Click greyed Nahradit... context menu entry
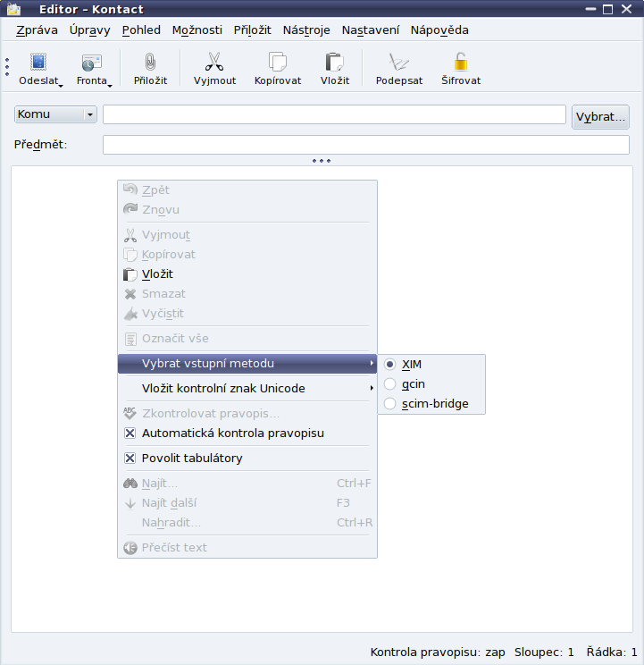 click(247, 523)
